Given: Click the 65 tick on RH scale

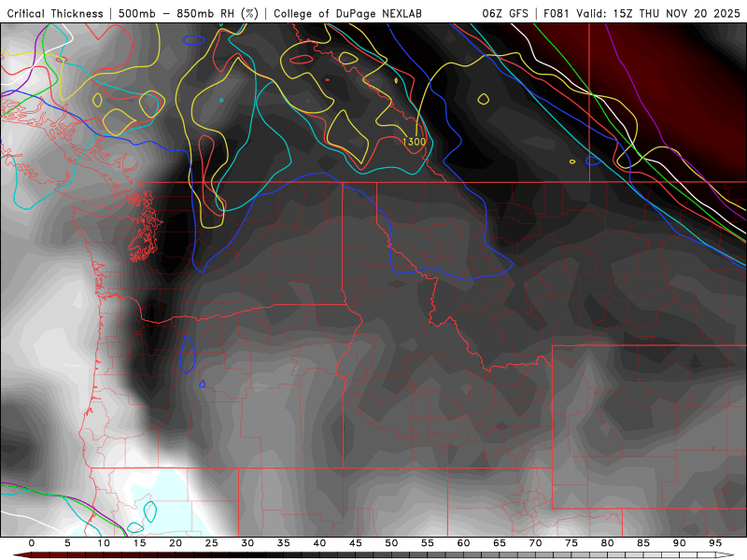Looking at the screenshot, I should click(500, 543).
